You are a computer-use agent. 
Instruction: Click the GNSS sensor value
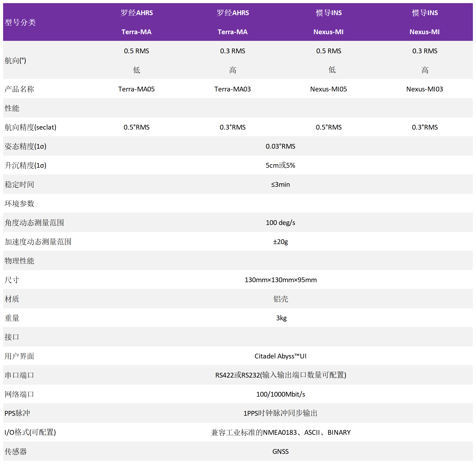pos(280,451)
